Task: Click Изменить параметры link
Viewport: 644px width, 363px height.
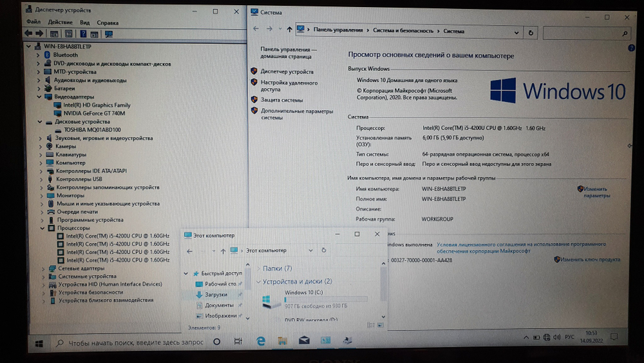Action: click(x=597, y=192)
